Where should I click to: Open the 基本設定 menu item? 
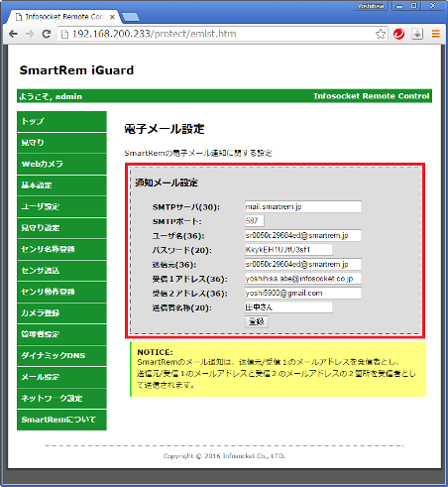61,185
